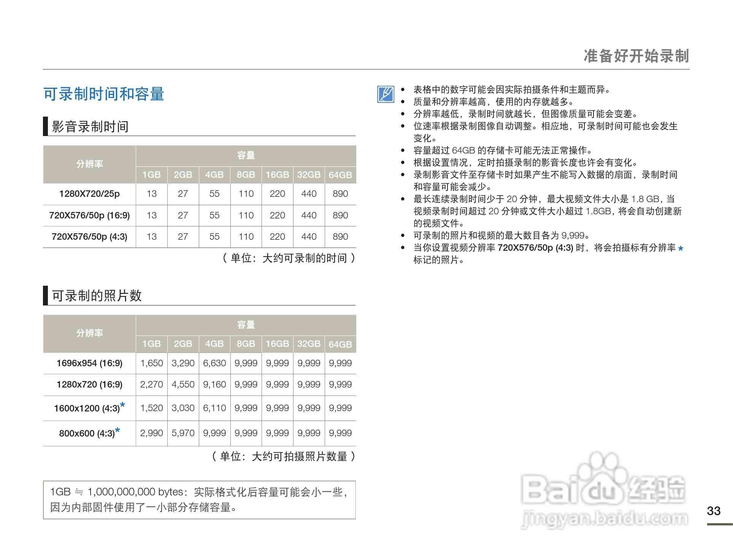Viewport: 733px width, 560px height.
Task: Click the 16GB header in the photo table
Action: coord(277,344)
